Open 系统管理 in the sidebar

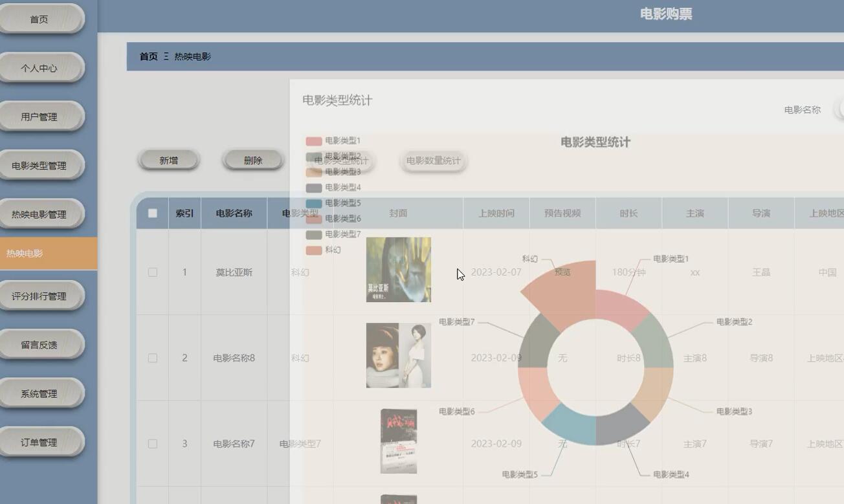point(39,393)
